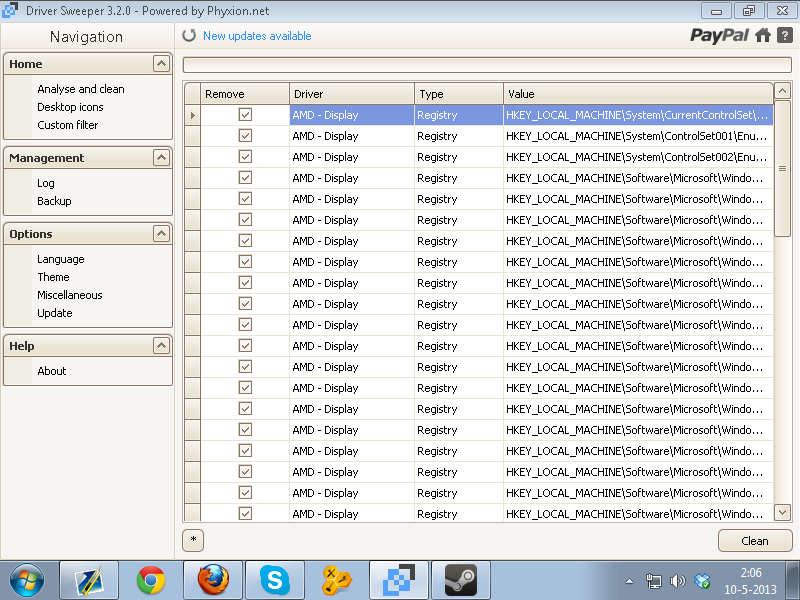
Task: Open the PayPal donate logo
Action: click(x=719, y=35)
